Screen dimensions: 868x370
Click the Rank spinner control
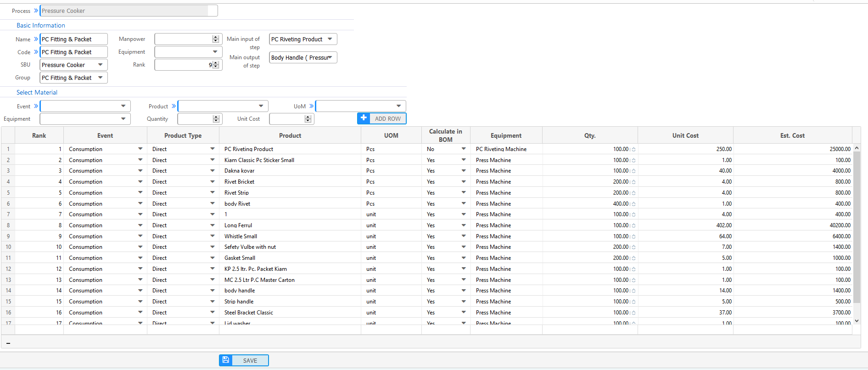click(216, 65)
